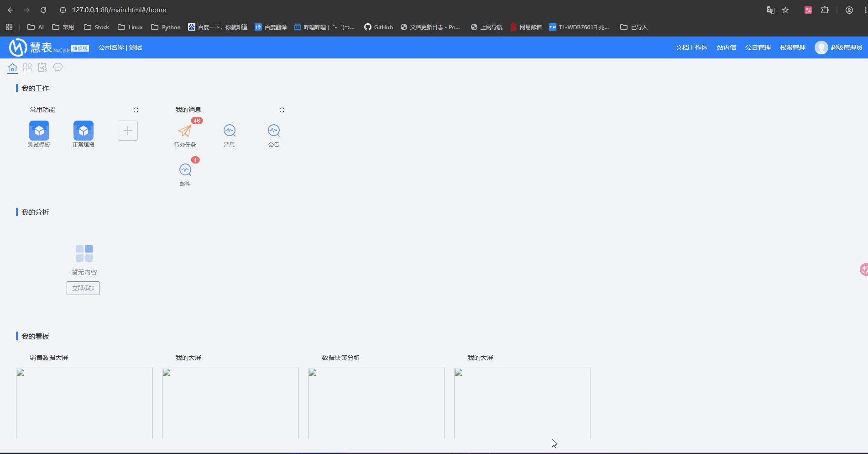Click the 暂无内容 placeholder icon

(84, 253)
